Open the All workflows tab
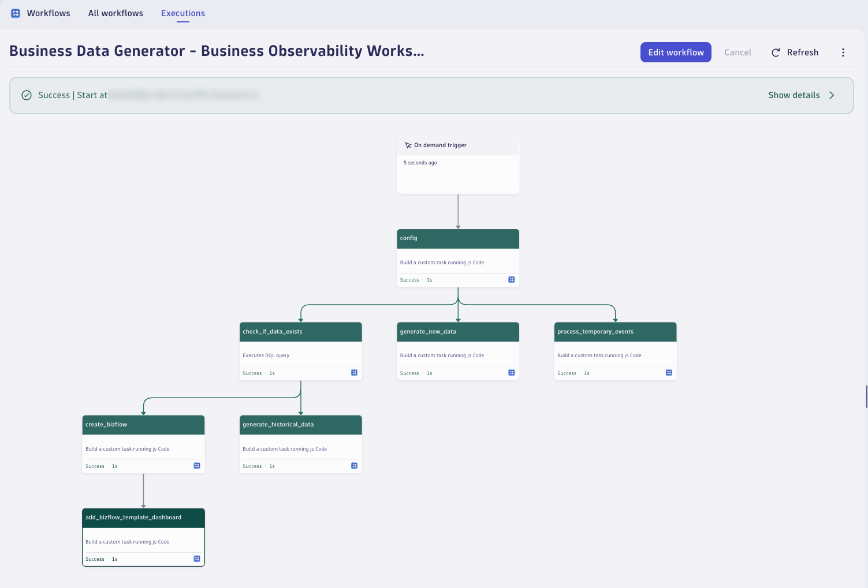 click(116, 13)
